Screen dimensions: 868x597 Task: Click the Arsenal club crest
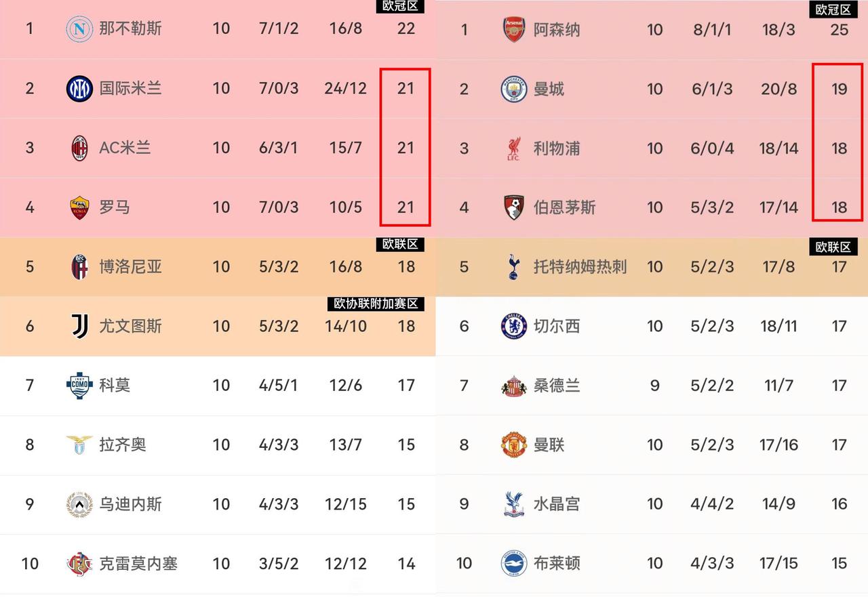pyautogui.click(x=514, y=30)
